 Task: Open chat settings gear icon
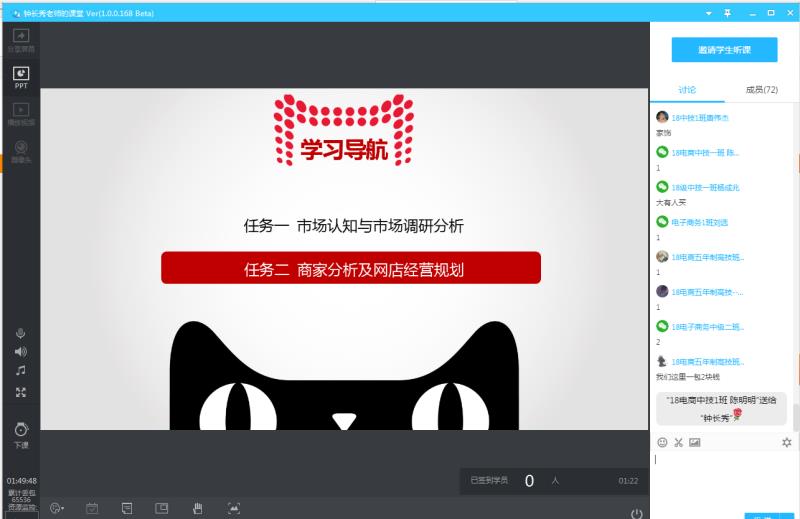pyautogui.click(x=787, y=442)
